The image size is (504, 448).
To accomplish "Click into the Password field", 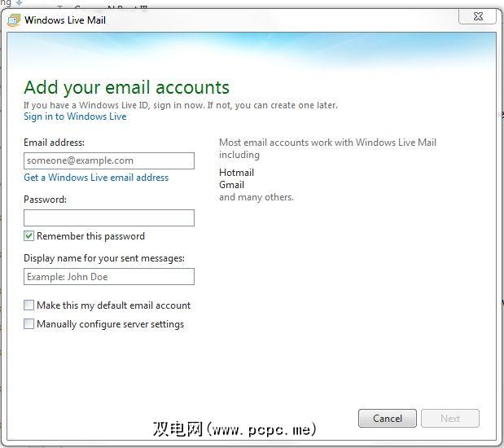I will pos(109,217).
